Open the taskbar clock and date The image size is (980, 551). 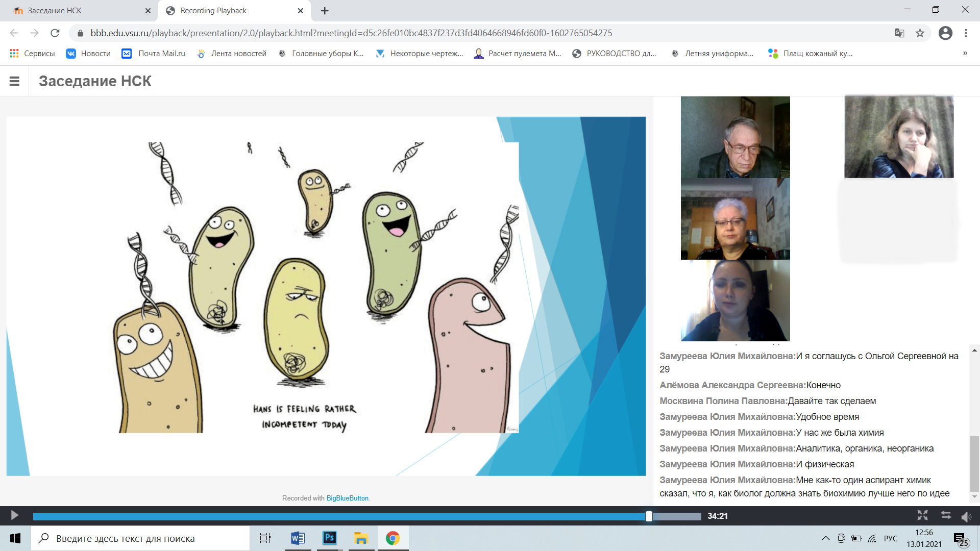tap(924, 538)
